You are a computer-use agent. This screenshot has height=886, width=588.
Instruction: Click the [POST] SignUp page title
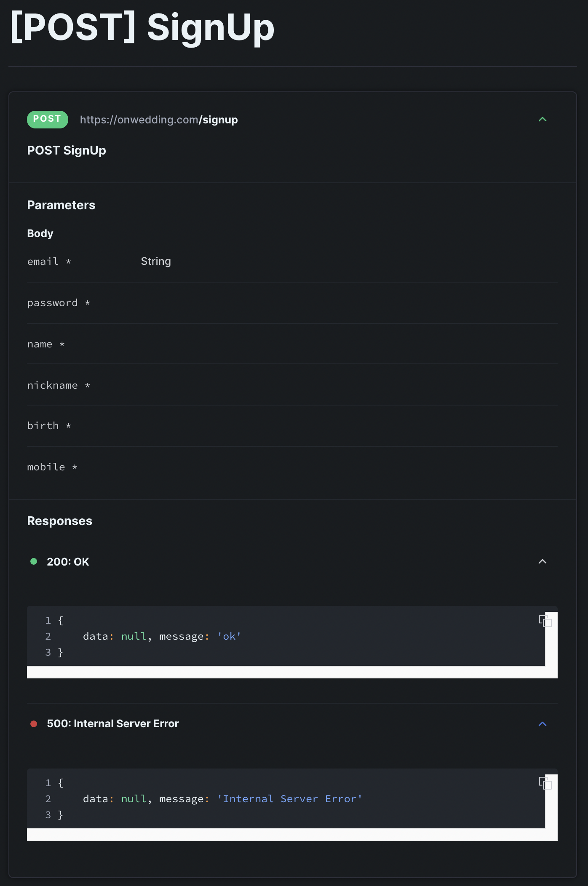pyautogui.click(x=142, y=27)
